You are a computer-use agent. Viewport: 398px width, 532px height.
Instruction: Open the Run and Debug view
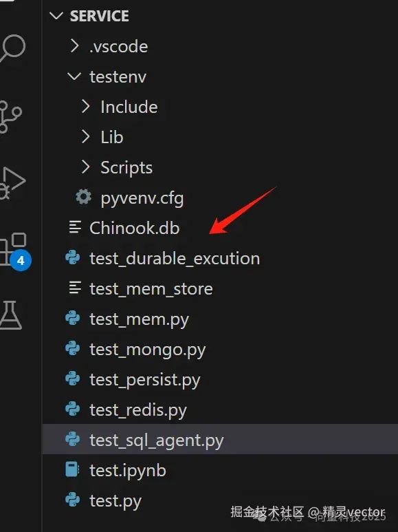point(12,182)
